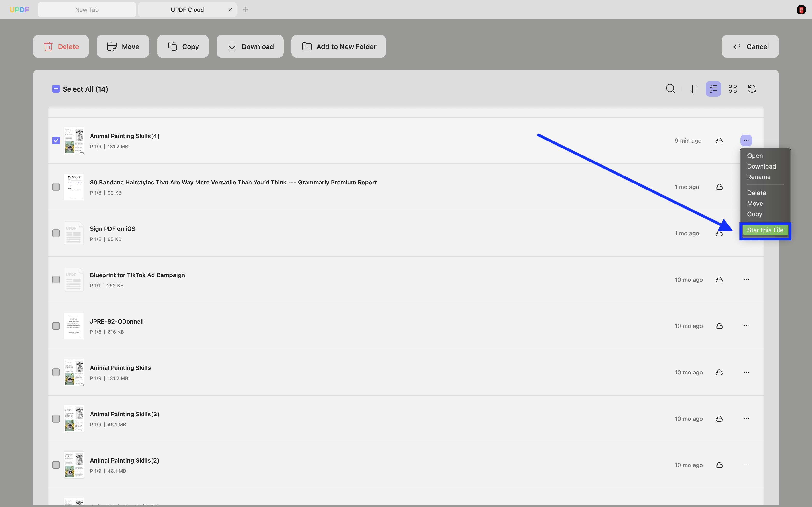Open more options for Blueprint for TikTok Ad Campaign
Image resolution: width=812 pixels, height=507 pixels.
click(746, 280)
